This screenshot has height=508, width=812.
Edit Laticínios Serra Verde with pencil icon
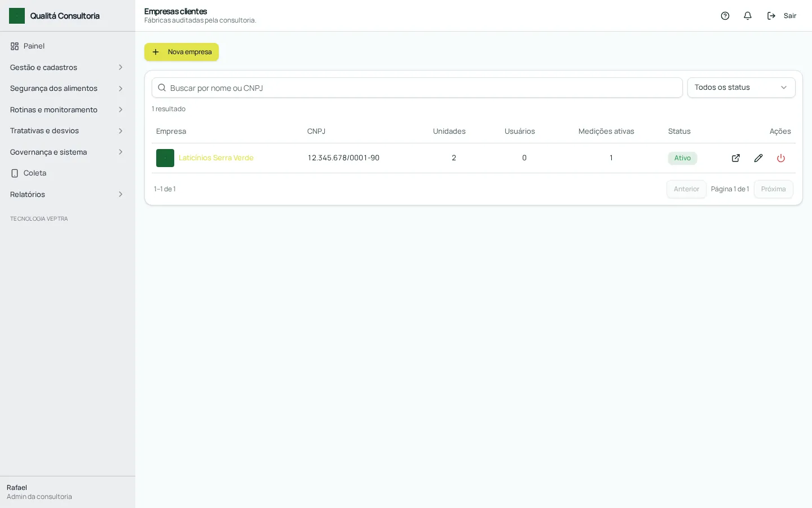point(758,158)
